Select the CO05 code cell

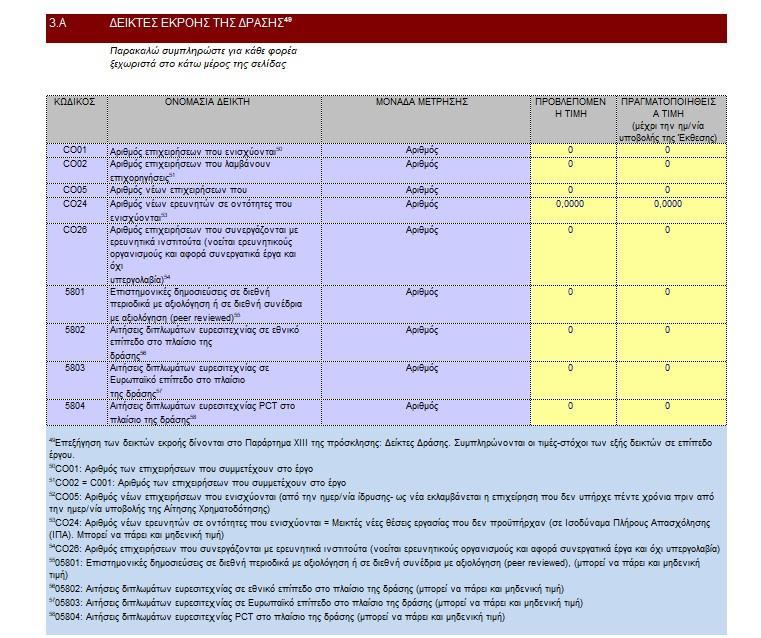(x=76, y=190)
